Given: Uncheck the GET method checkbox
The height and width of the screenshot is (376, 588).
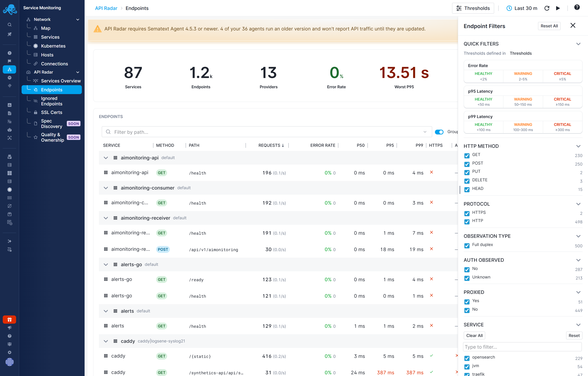Looking at the screenshot, I should [467, 155].
